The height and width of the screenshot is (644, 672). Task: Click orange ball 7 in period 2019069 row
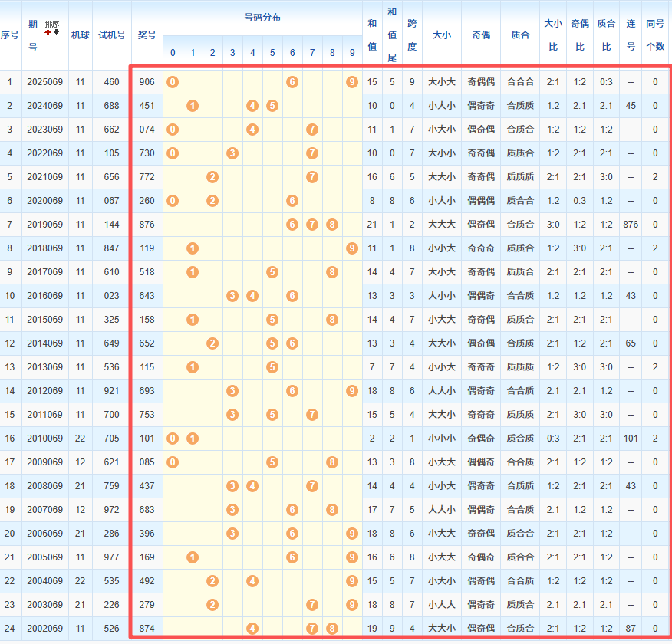312,225
